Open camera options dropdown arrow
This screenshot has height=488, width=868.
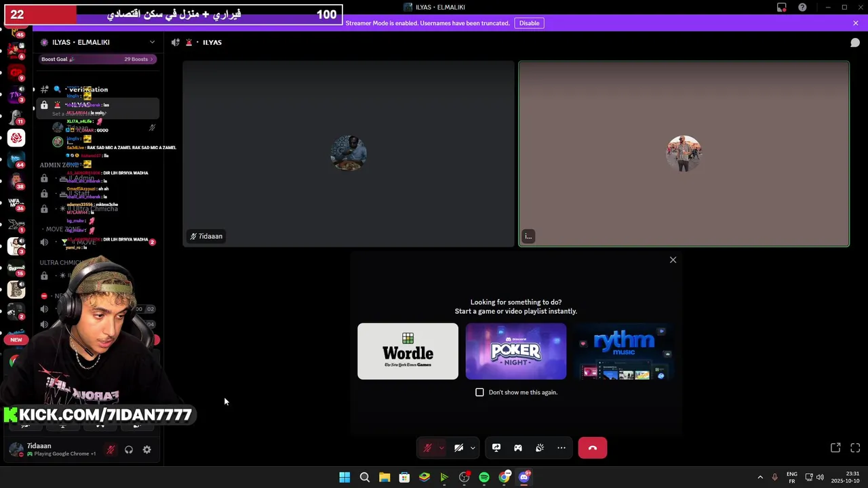coord(473,448)
